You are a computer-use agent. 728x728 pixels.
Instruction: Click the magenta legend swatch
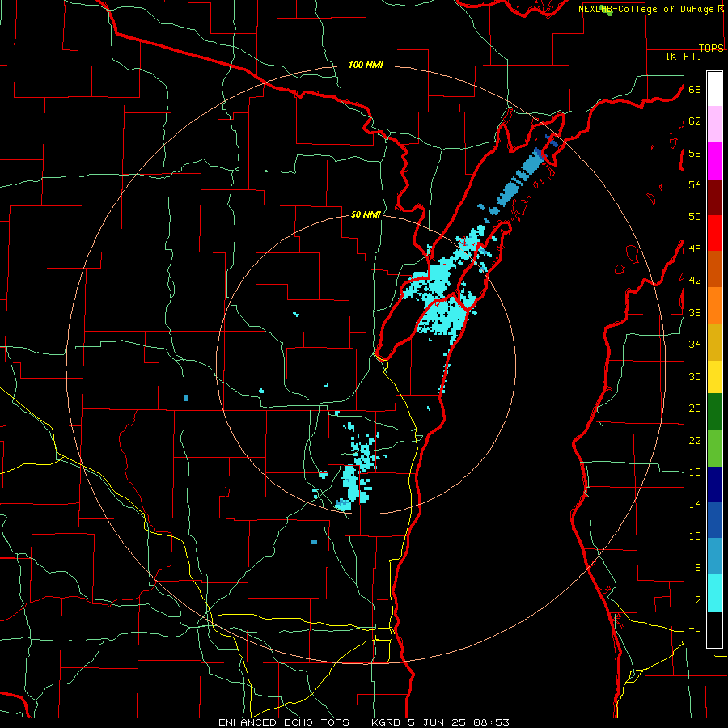tap(714, 161)
